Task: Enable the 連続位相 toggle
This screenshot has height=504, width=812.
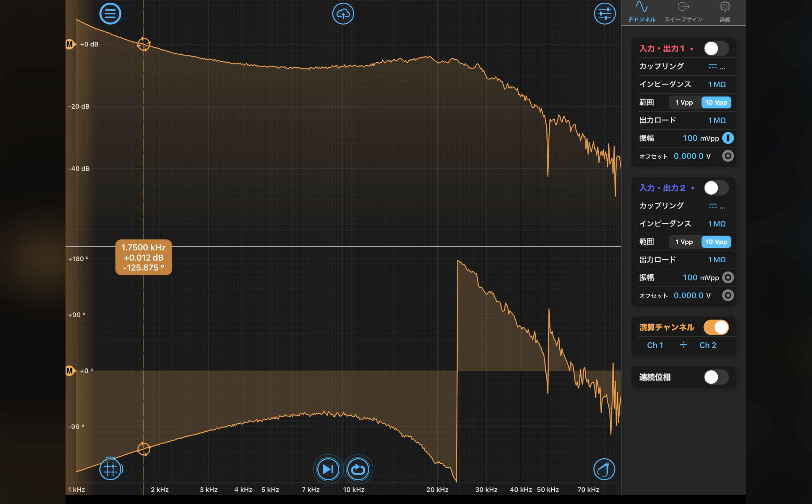Action: (716, 377)
